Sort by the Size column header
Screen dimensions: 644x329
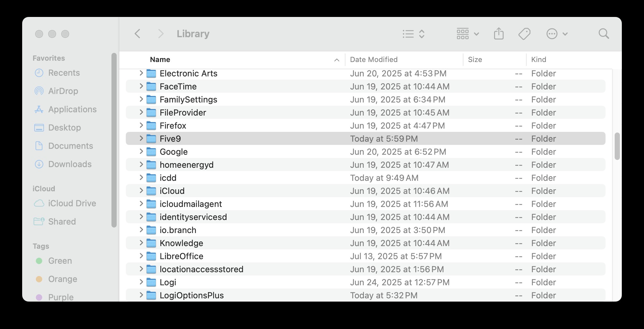click(475, 59)
